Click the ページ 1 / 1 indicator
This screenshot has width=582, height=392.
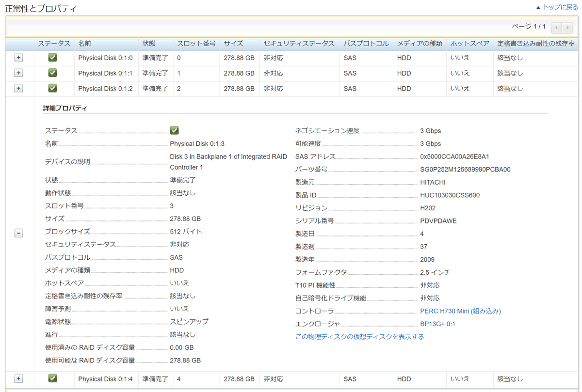tap(529, 27)
